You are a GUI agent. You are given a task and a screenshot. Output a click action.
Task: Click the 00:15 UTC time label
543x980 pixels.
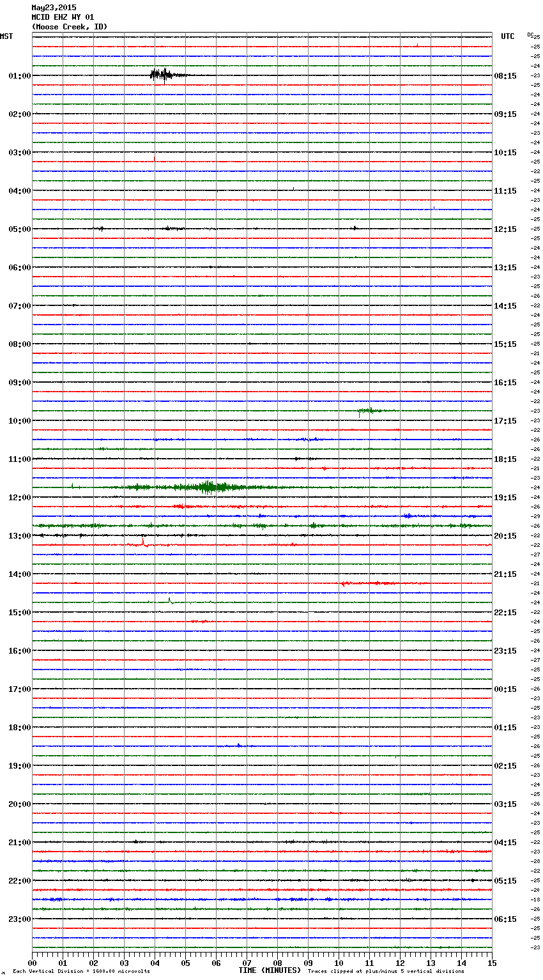tap(505, 689)
